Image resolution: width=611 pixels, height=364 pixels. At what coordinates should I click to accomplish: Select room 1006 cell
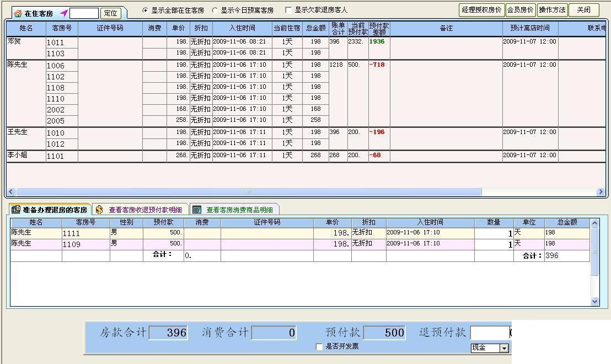point(62,66)
